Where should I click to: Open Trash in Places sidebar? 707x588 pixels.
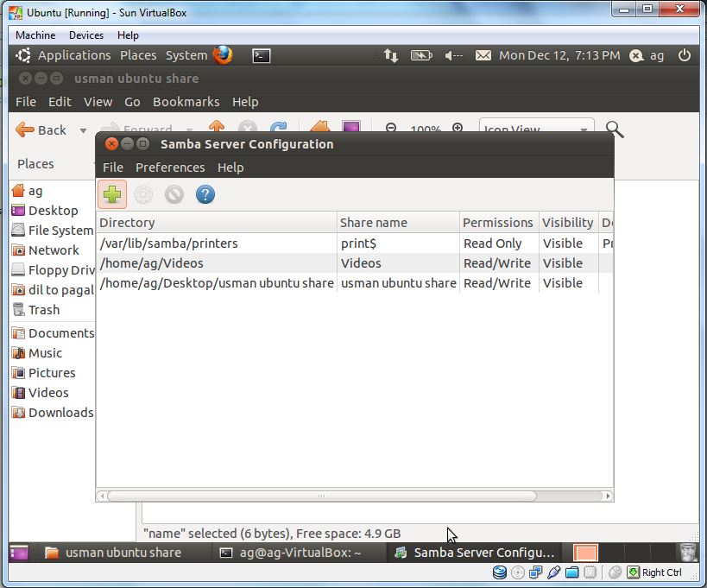click(x=35, y=310)
